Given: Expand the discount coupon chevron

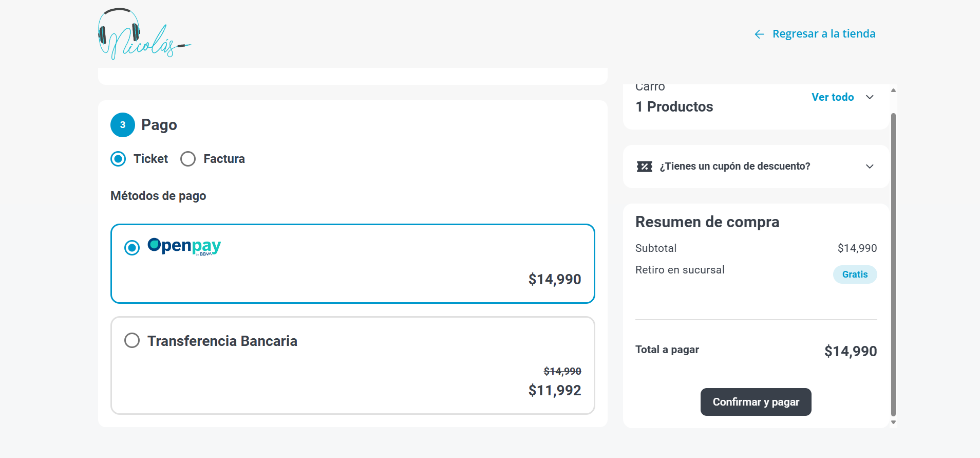Looking at the screenshot, I should coord(870,167).
